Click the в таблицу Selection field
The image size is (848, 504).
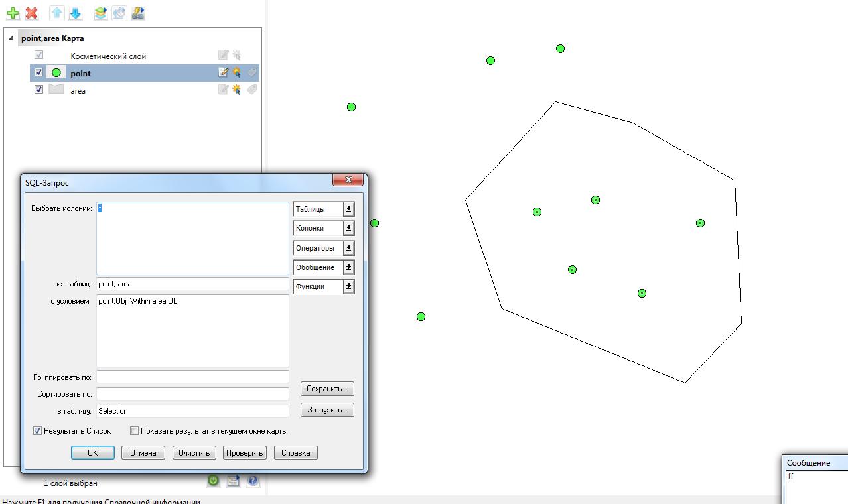point(192,411)
